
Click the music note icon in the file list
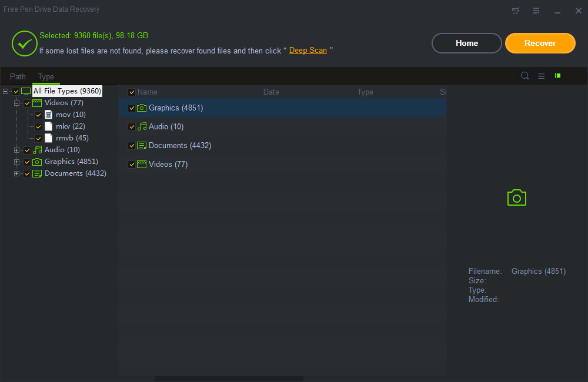(142, 127)
